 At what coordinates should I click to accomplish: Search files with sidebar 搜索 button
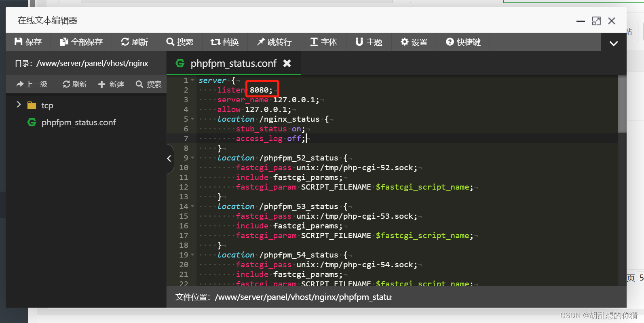point(149,84)
